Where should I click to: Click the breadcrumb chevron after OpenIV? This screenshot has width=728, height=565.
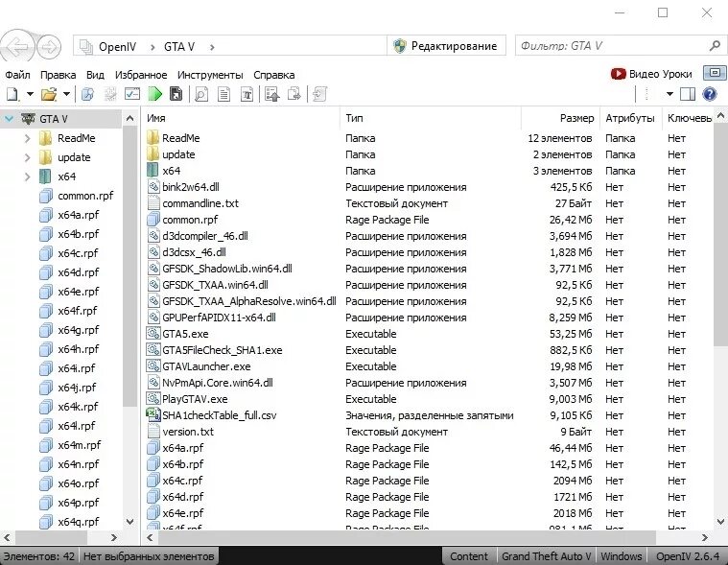point(153,47)
